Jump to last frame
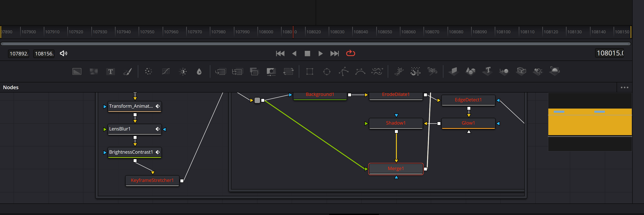Image resolution: width=644 pixels, height=215 pixels. [334, 54]
